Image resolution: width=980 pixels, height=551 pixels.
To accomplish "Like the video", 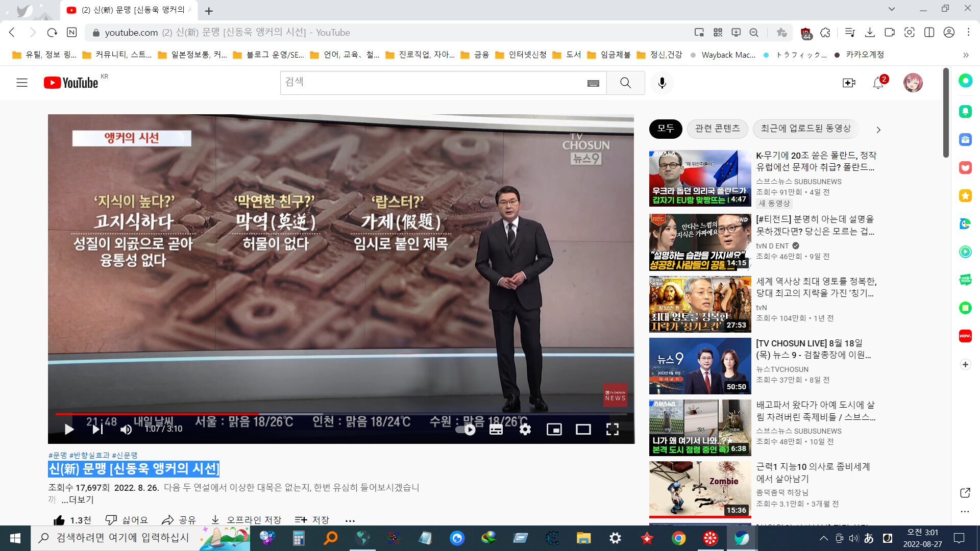I will coord(72,520).
